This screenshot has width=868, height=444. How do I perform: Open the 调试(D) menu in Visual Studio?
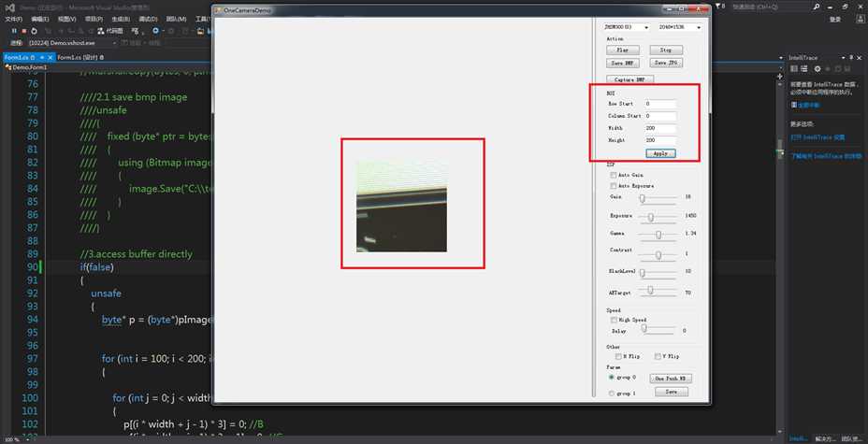[148, 20]
